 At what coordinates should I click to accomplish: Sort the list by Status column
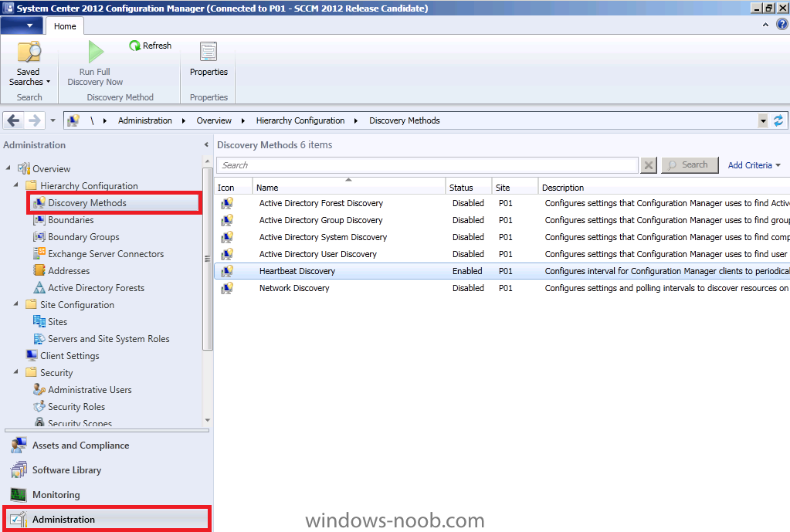[x=469, y=187]
